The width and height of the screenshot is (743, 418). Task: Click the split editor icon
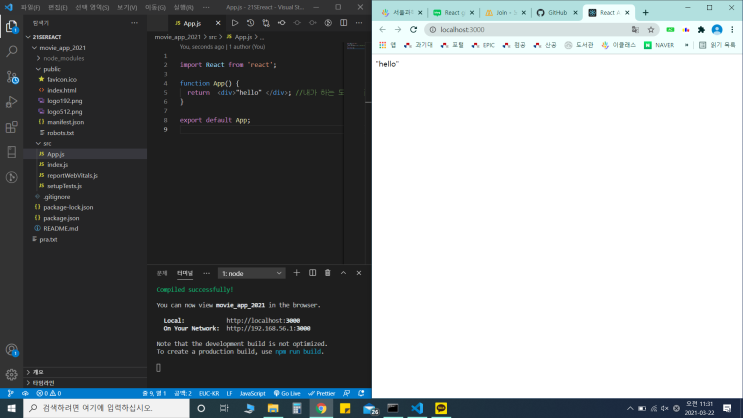344,23
